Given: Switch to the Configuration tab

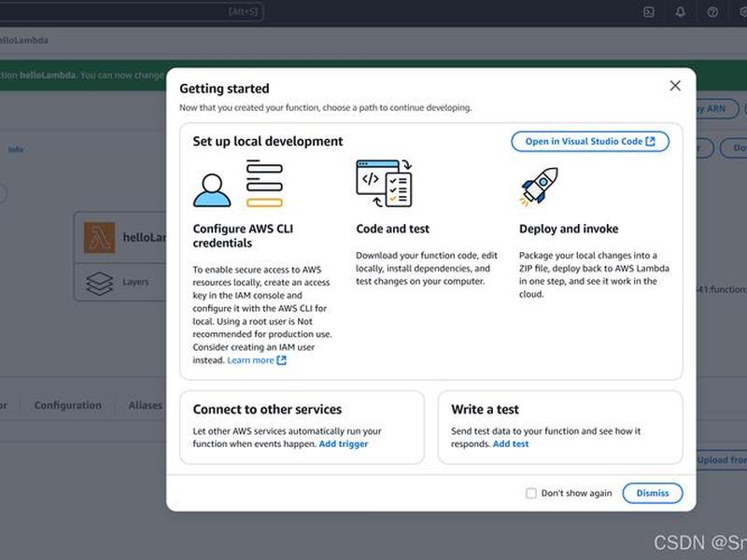Looking at the screenshot, I should [x=67, y=405].
